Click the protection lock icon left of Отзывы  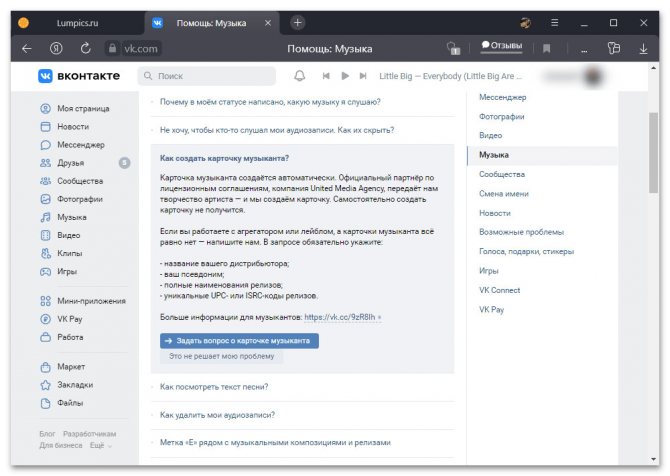(453, 49)
